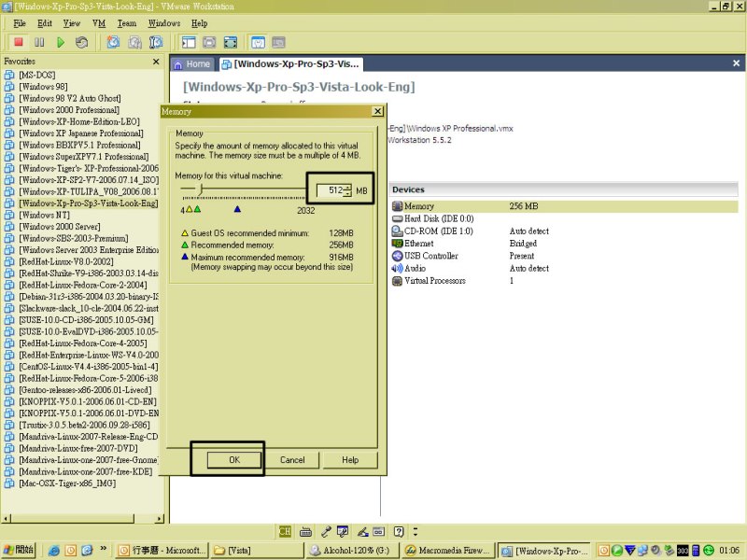Click the green Power On play icon
The image size is (747, 560).
point(61,42)
